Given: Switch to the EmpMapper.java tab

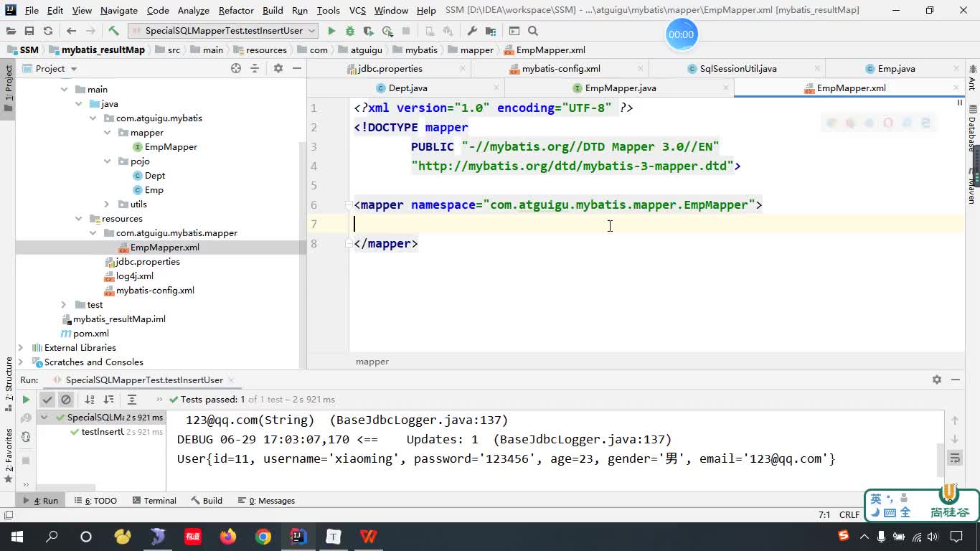Looking at the screenshot, I should (x=620, y=88).
